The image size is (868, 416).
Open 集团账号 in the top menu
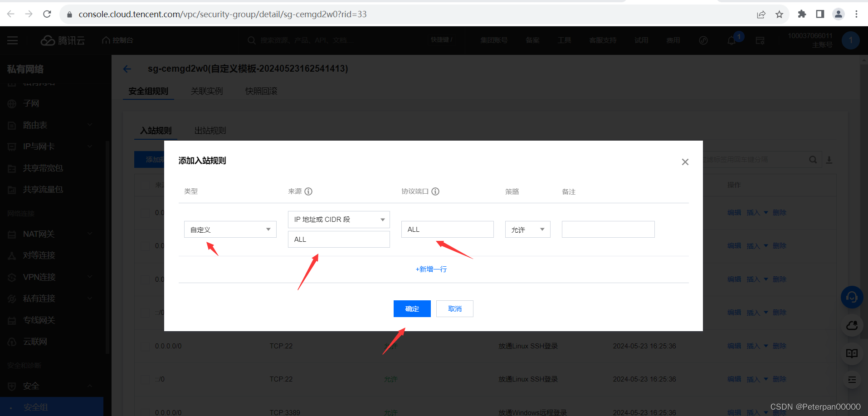pos(494,40)
